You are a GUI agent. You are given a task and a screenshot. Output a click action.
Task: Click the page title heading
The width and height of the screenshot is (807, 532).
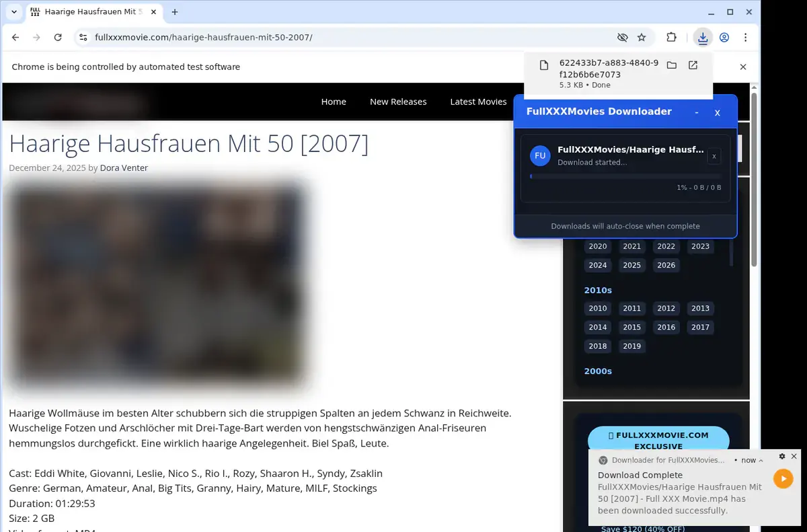point(189,143)
